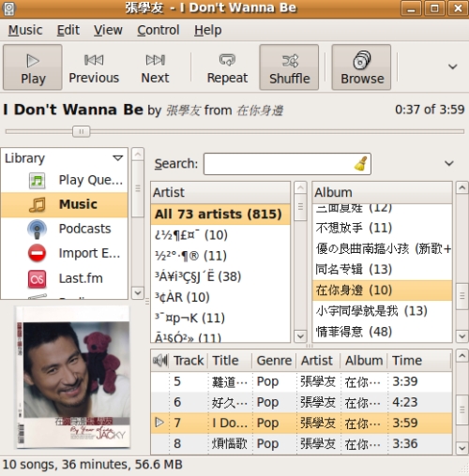Click the album list scrollbar handle

pyautogui.click(x=461, y=296)
